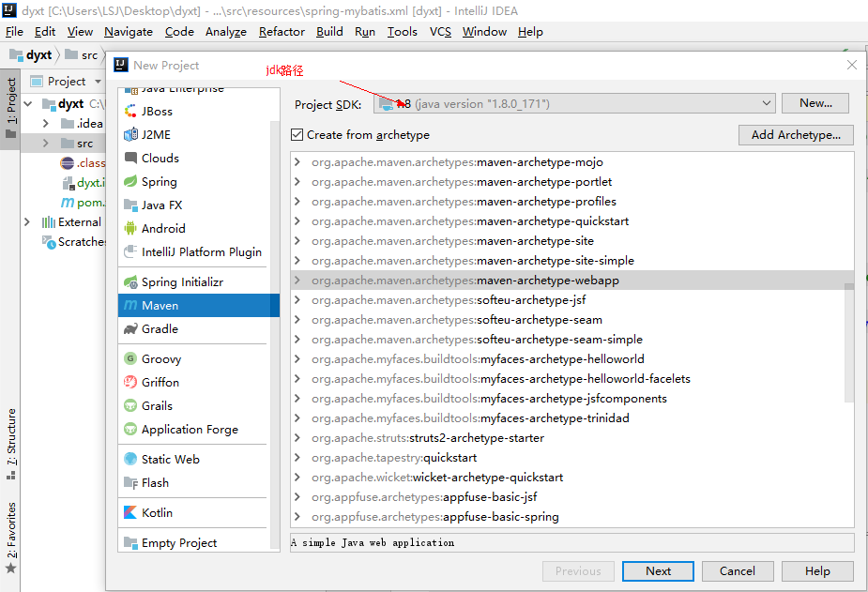The width and height of the screenshot is (868, 592).
Task: Click the Scratches icon in project tree
Action: pos(49,242)
